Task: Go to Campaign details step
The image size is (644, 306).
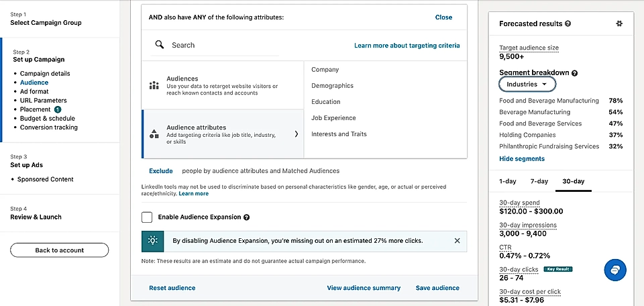Action: 45,74
